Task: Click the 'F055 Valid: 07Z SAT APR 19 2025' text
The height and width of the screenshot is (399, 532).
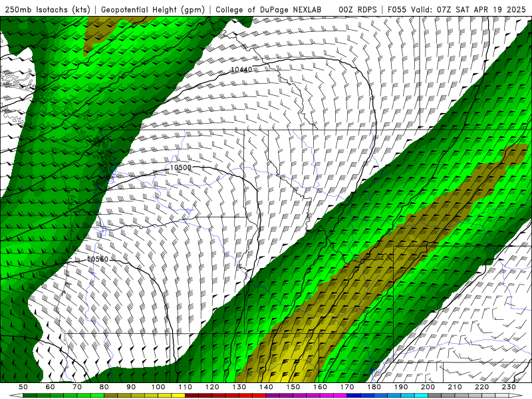Action: tap(456, 10)
